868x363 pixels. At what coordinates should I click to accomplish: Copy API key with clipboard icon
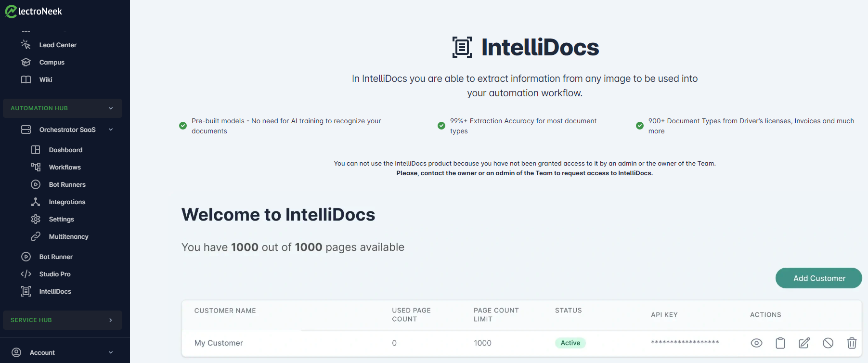click(x=780, y=343)
